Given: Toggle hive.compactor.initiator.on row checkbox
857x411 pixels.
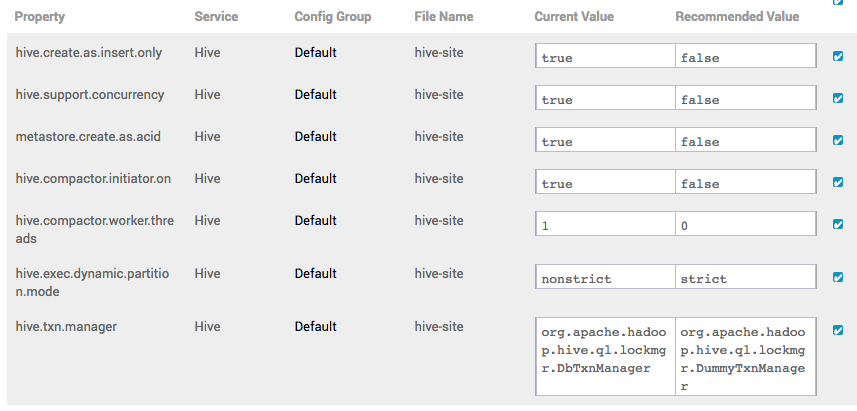Looking at the screenshot, I should point(838,183).
